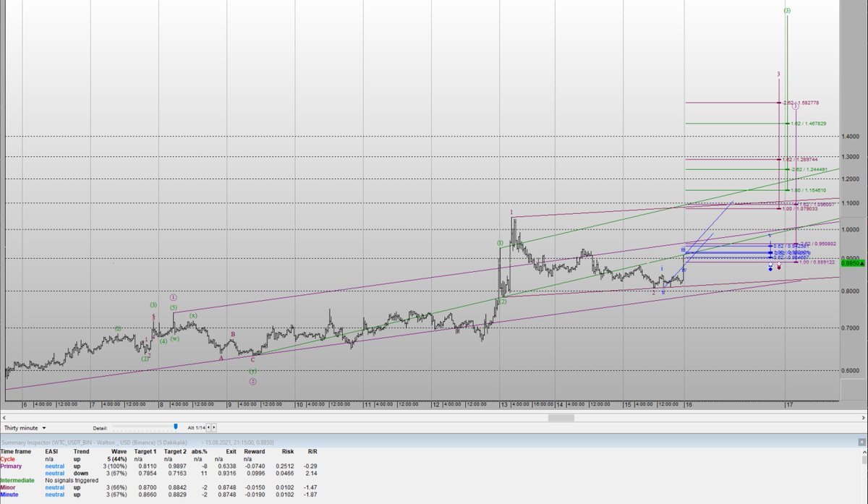Click the 1.4000 price axis label
The width and height of the screenshot is (868, 504).
point(850,136)
